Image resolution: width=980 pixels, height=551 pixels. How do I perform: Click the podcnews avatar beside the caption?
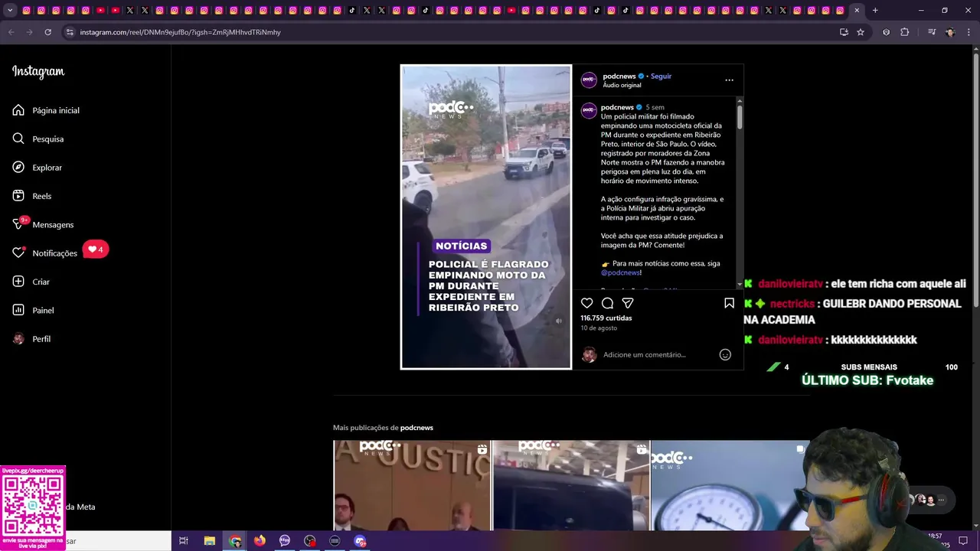pos(589,110)
